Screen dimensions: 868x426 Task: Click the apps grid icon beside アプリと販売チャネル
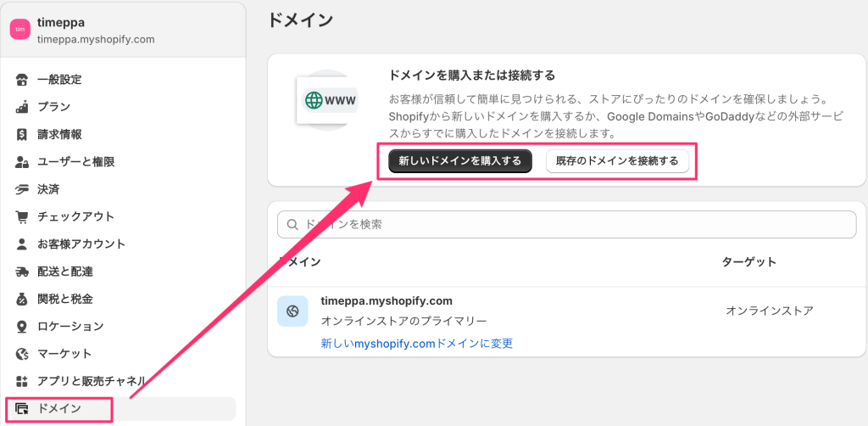click(21, 381)
